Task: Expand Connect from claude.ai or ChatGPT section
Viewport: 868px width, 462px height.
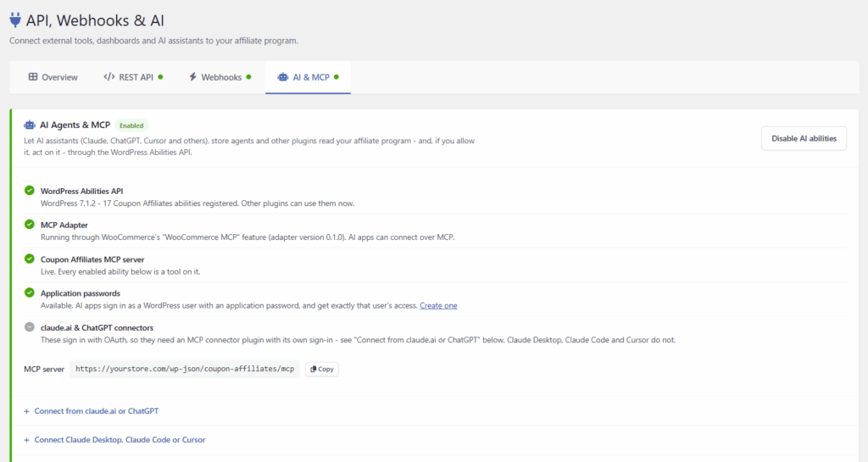Action: coord(97,411)
